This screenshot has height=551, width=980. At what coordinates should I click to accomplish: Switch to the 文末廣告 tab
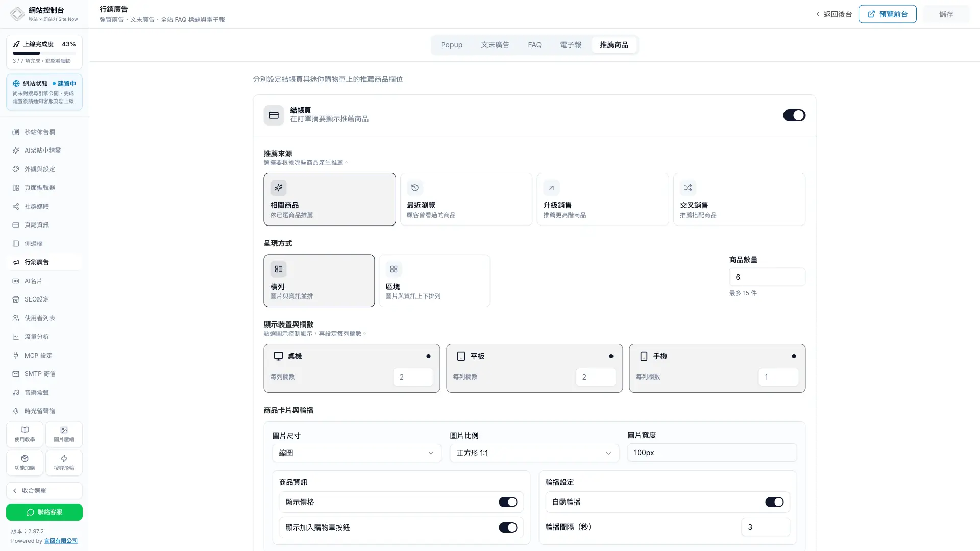[495, 45]
